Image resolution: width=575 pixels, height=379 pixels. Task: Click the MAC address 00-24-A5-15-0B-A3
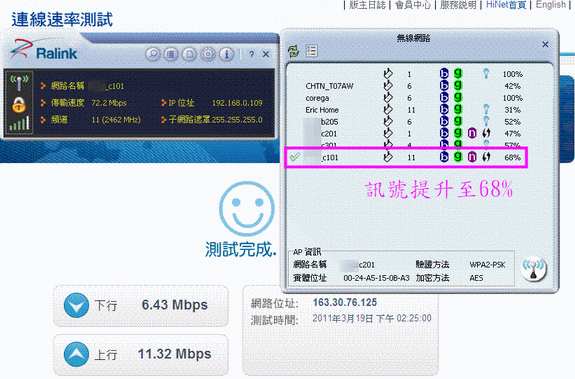point(377,278)
